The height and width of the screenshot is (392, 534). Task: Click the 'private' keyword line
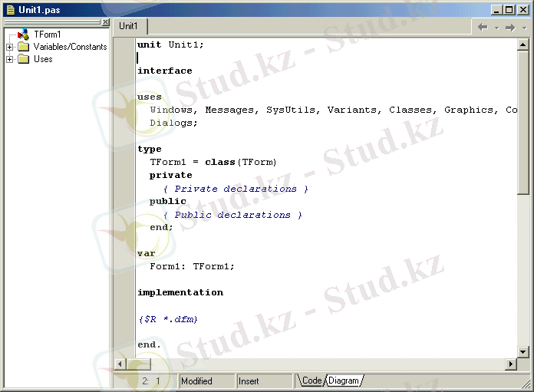pos(171,175)
